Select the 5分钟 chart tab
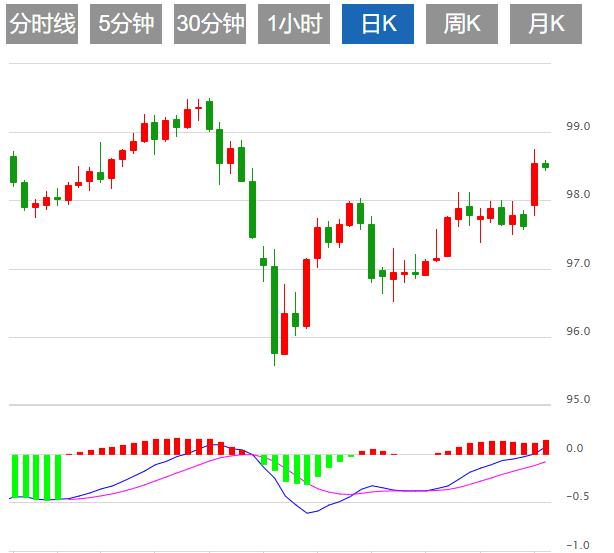This screenshot has height=553, width=614. [x=126, y=24]
